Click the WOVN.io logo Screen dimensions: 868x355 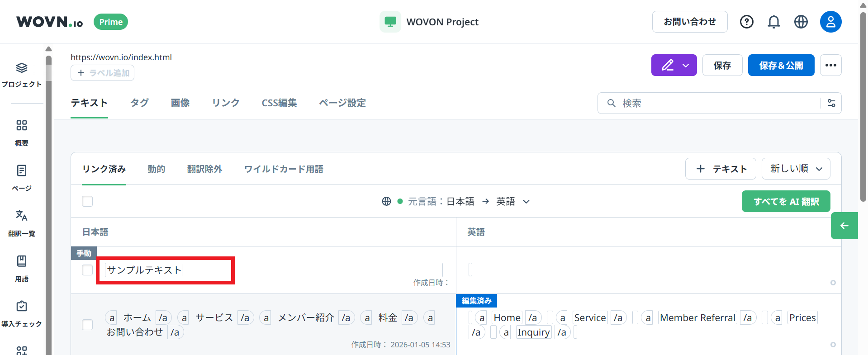(x=50, y=22)
